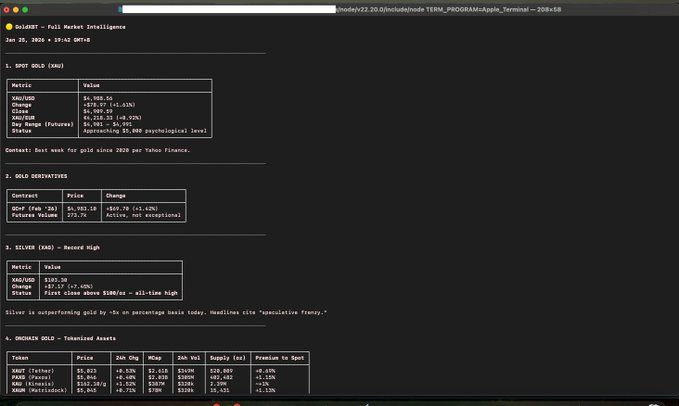Click the 'Contract' column header
Viewport: 679px width, 406px height.
tap(25, 196)
